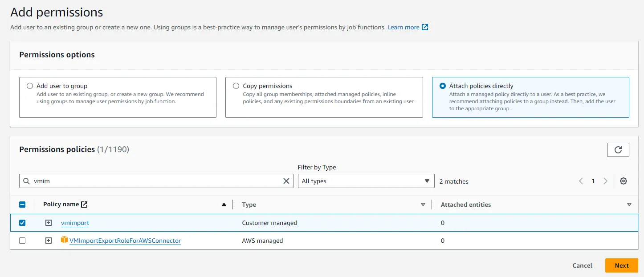Toggle the select-all policies header checkbox

[x=22, y=205]
